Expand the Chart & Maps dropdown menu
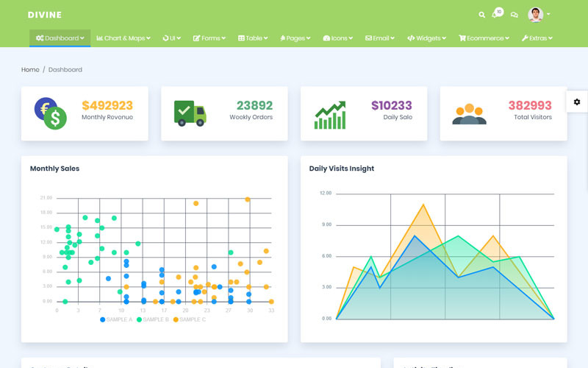 point(123,38)
